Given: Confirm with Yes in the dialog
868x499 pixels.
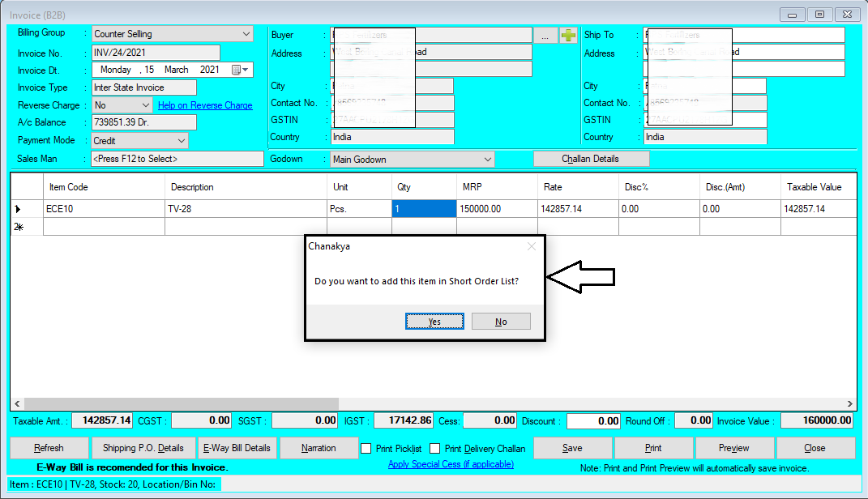Looking at the screenshot, I should click(x=434, y=321).
